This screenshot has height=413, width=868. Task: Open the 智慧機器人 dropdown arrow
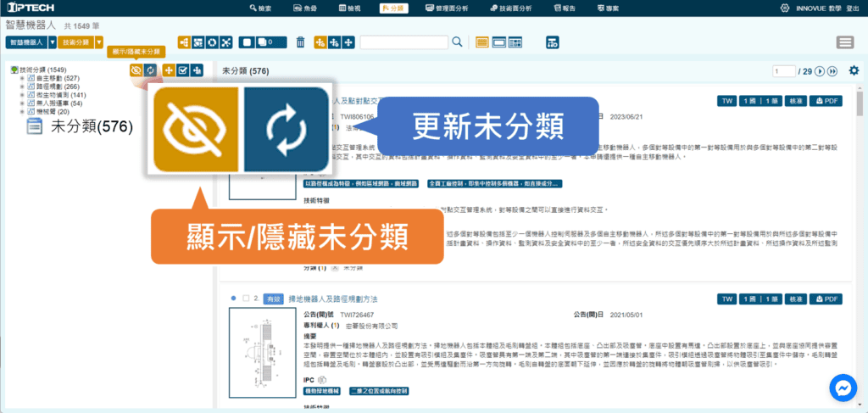(x=52, y=42)
